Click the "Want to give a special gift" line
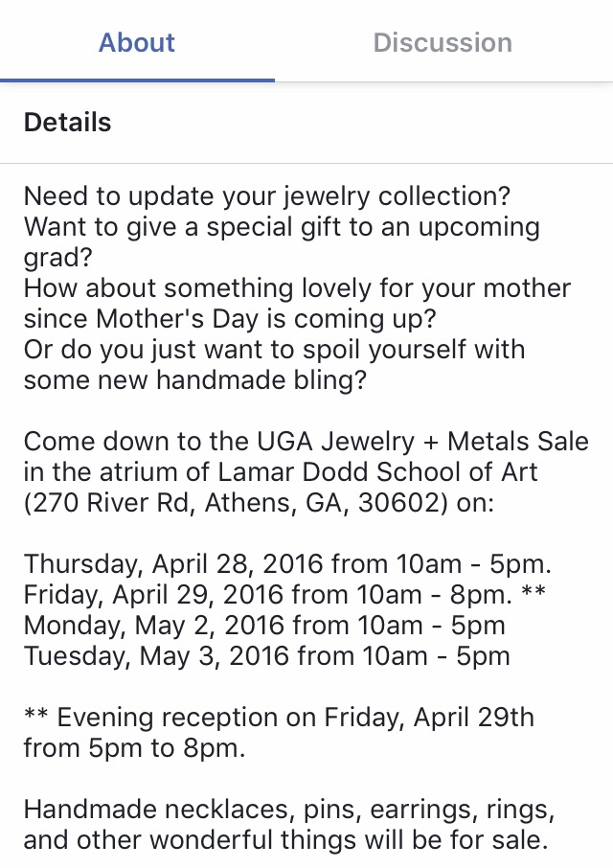The height and width of the screenshot is (868, 613). click(x=282, y=228)
